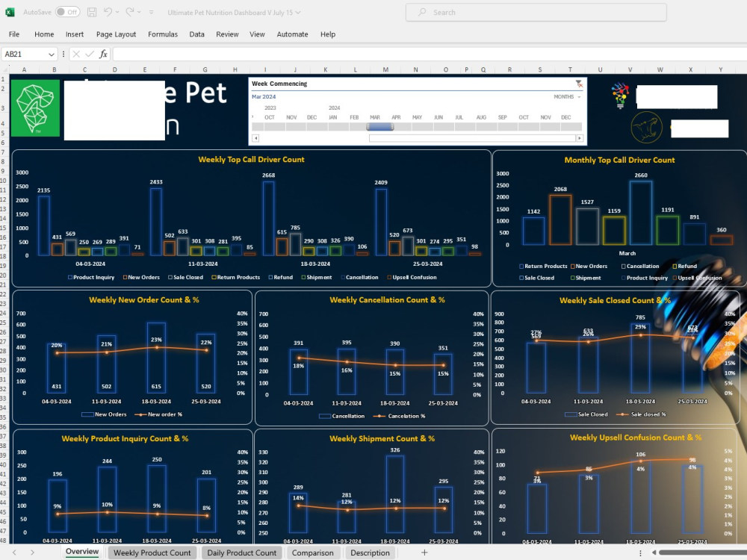Open the Home ribbon tab
The height and width of the screenshot is (560, 747).
coord(44,34)
